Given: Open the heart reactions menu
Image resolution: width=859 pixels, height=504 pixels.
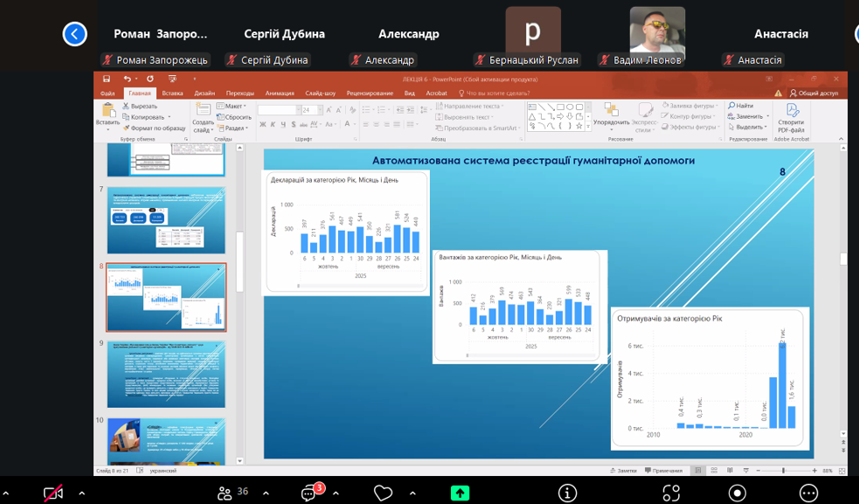Looking at the screenshot, I should pos(383,493).
